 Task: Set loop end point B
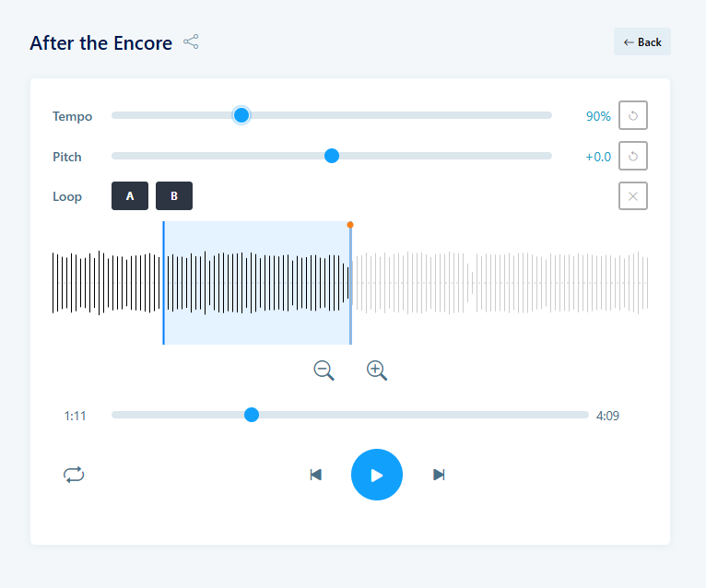[x=174, y=196]
